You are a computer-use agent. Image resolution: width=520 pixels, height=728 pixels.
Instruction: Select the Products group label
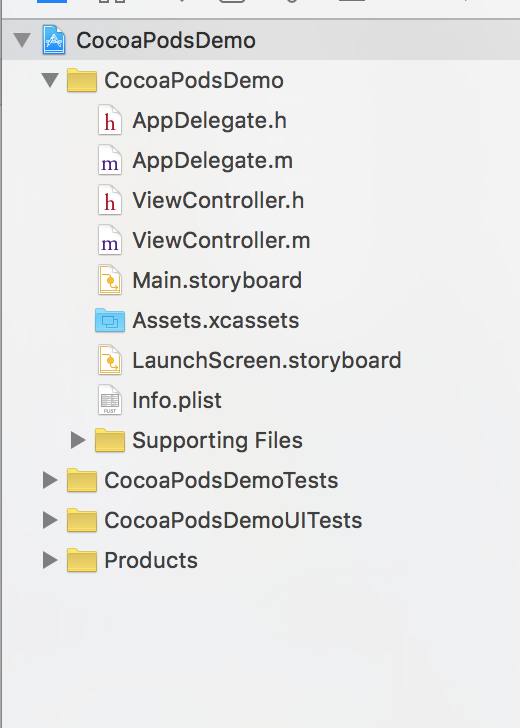point(151,560)
